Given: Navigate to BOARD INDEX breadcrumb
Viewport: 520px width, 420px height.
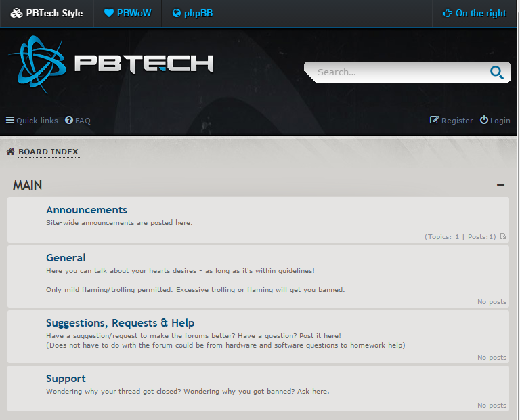Looking at the screenshot, I should point(49,152).
